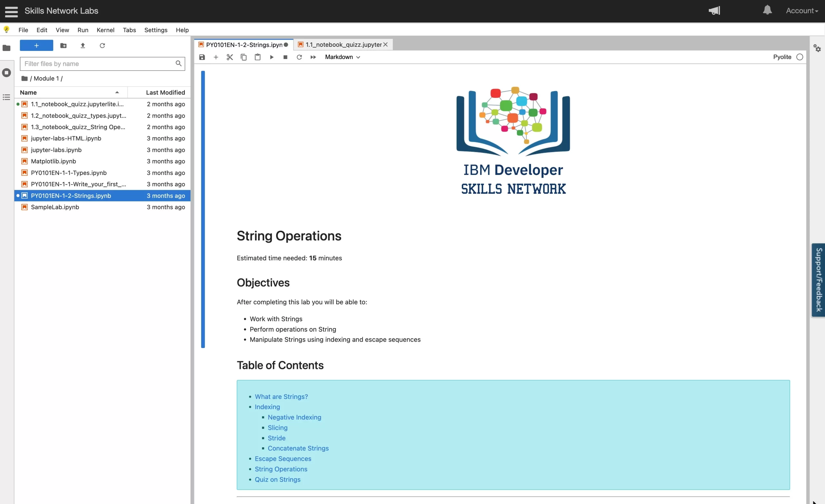Click the save/checkpoint icon in toolbar
This screenshot has height=504, width=825.
point(202,57)
